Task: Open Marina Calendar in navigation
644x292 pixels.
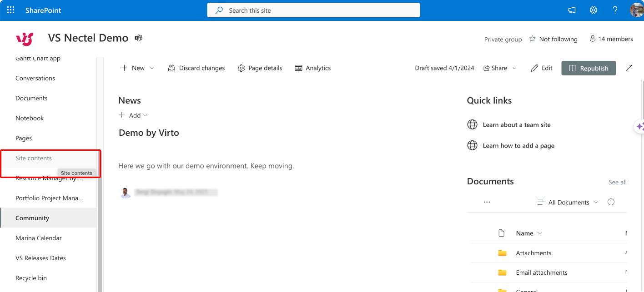Action: tap(39, 238)
